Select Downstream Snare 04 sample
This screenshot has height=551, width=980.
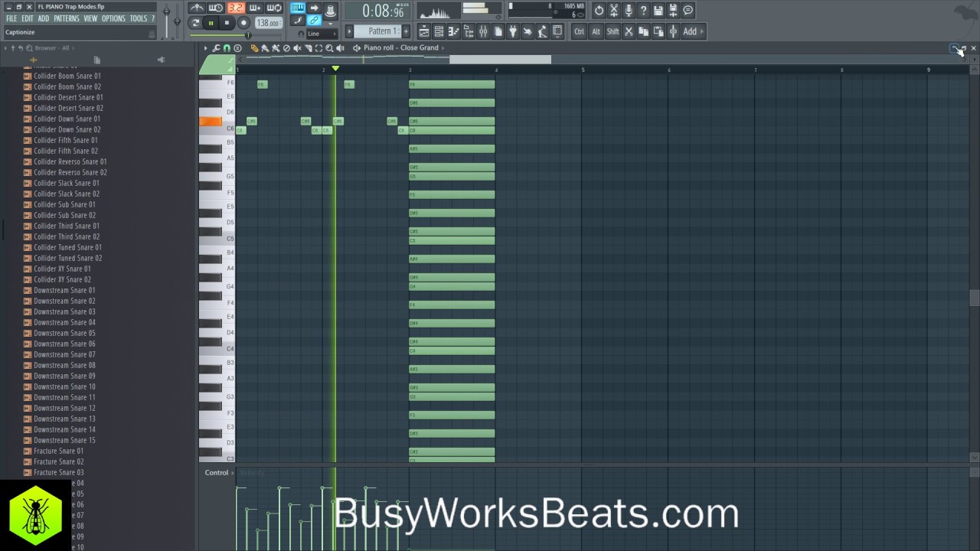click(64, 322)
